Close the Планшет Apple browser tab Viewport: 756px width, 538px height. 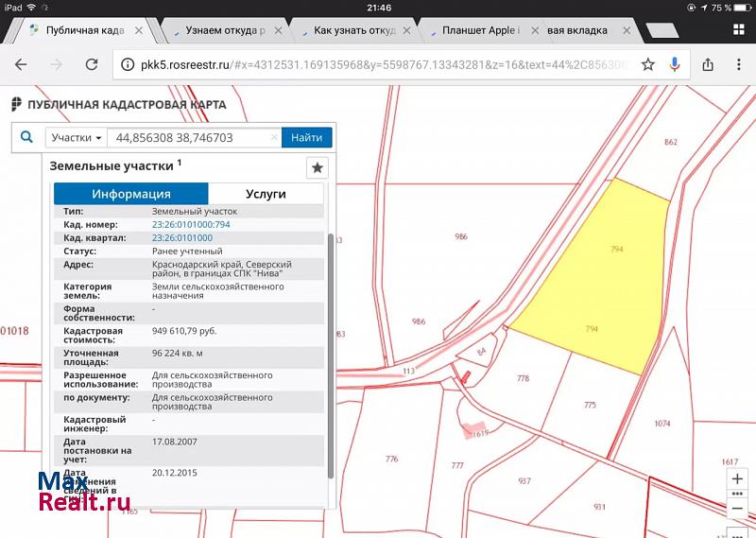coord(535,30)
